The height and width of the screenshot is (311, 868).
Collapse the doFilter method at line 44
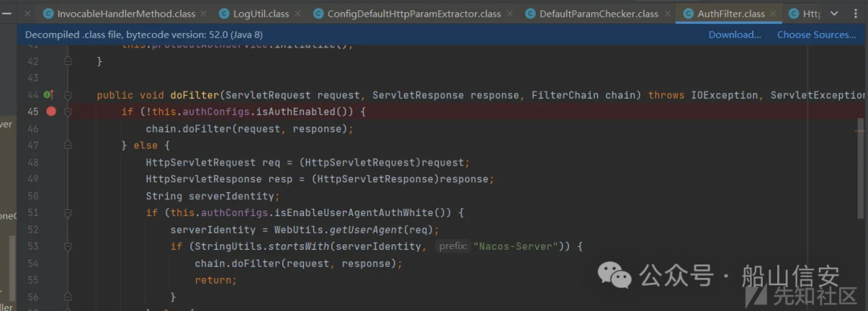pyautogui.click(x=68, y=95)
